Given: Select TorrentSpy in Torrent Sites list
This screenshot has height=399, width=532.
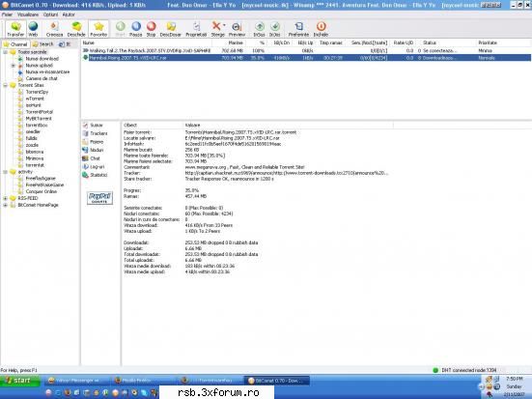Looking at the screenshot, I should coord(37,92).
